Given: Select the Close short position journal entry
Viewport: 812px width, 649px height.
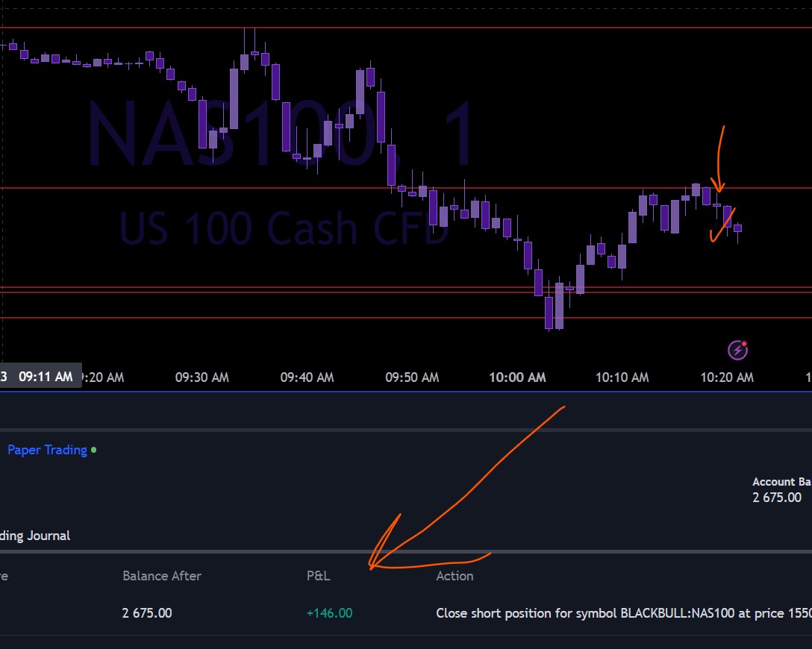Looking at the screenshot, I should tap(623, 613).
